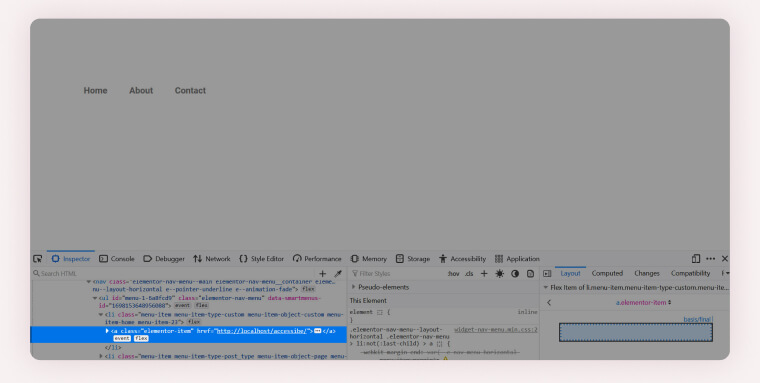This screenshot has width=760, height=383.
Task: Toggle the flex badge on li menu-item-home
Action: tap(194, 322)
